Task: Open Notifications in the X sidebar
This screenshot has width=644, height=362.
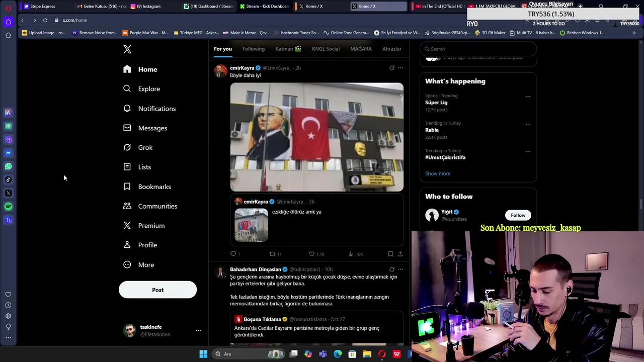Action: point(149,109)
